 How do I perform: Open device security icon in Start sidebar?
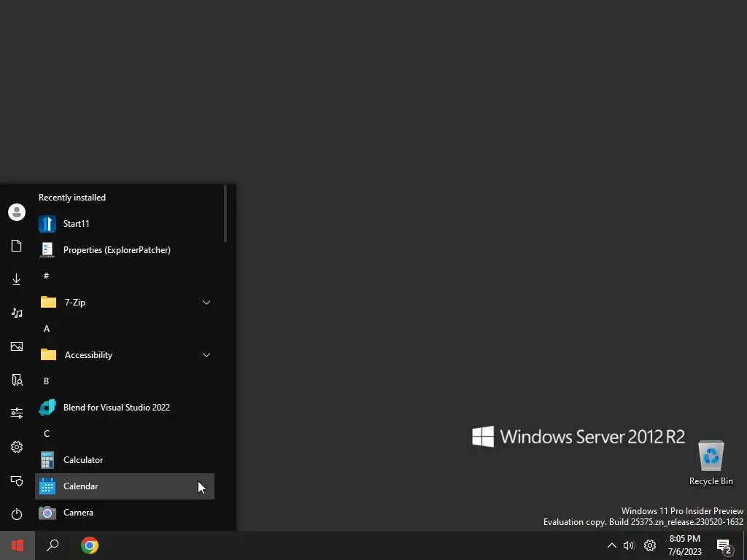pos(17,481)
